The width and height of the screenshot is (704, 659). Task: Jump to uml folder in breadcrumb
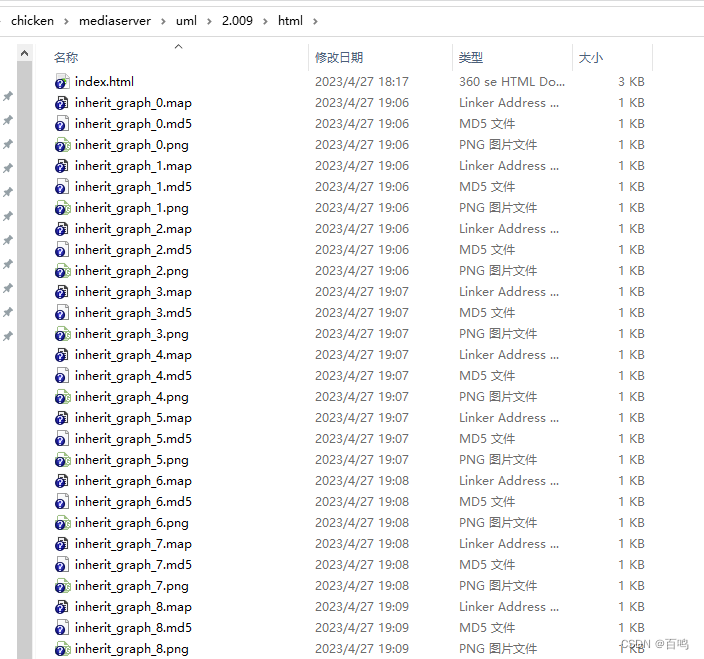[186, 21]
